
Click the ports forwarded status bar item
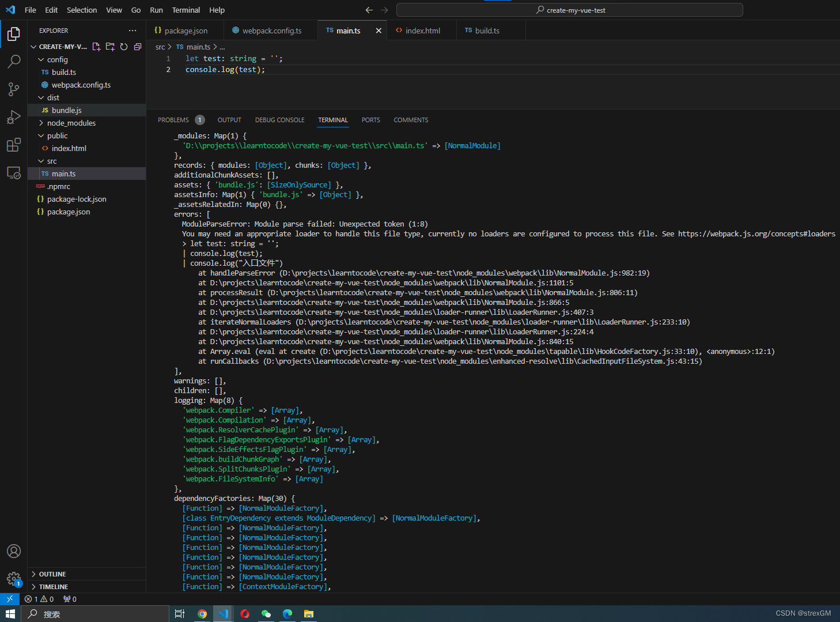[x=70, y=599]
